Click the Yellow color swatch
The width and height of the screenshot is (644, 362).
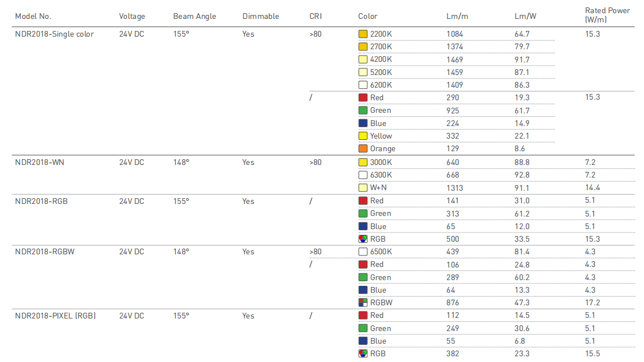(363, 136)
